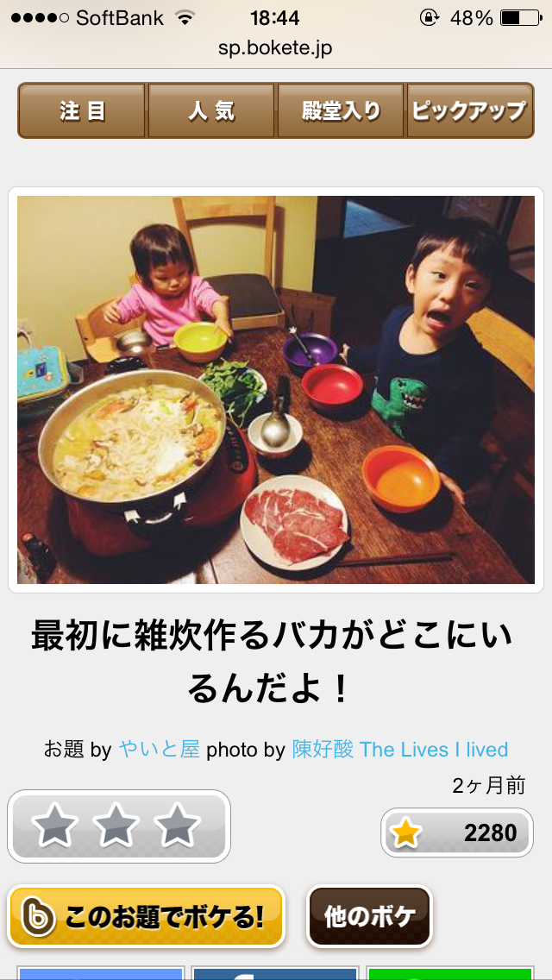This screenshot has height=980, width=552.
Task: Tap the このお題でボケる! button
Action: tap(147, 917)
